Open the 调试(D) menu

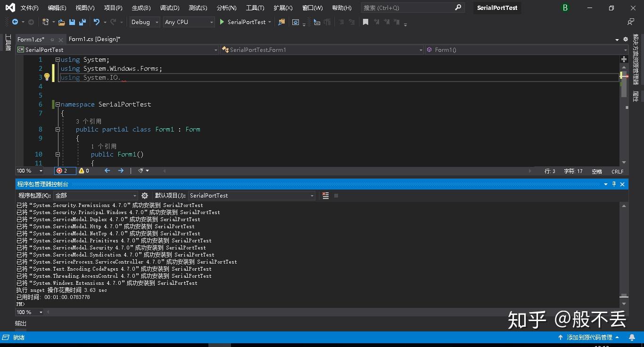(169, 8)
